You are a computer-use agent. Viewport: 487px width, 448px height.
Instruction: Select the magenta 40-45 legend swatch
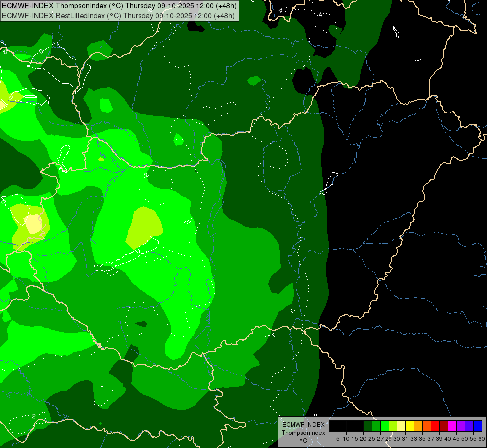point(452,426)
